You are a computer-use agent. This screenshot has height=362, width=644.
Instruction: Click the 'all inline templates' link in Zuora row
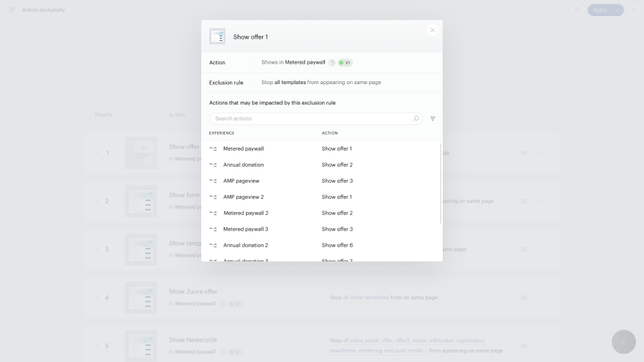[x=365, y=298]
